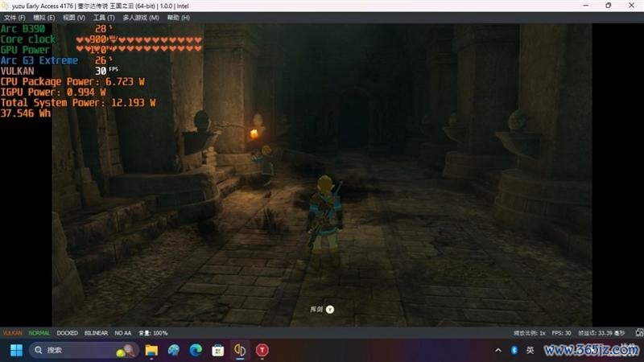Switch the 英 input method indicator
The image size is (644, 362).
click(530, 350)
